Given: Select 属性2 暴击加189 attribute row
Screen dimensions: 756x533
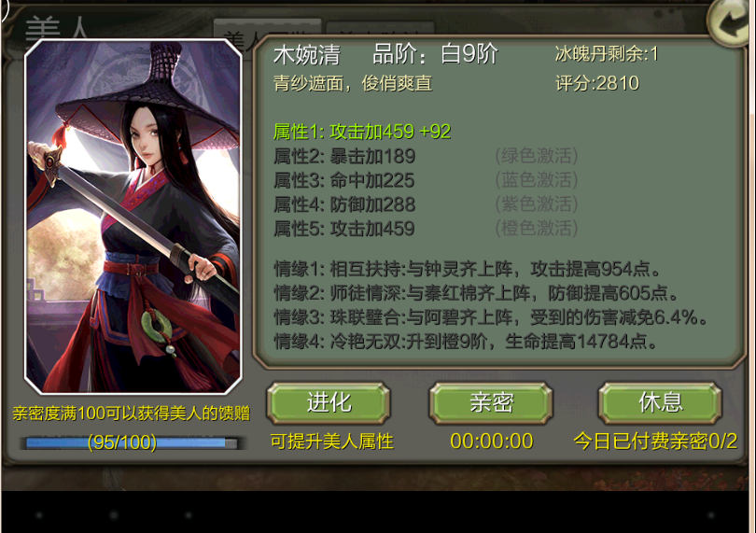Looking at the screenshot, I should (x=426, y=156).
